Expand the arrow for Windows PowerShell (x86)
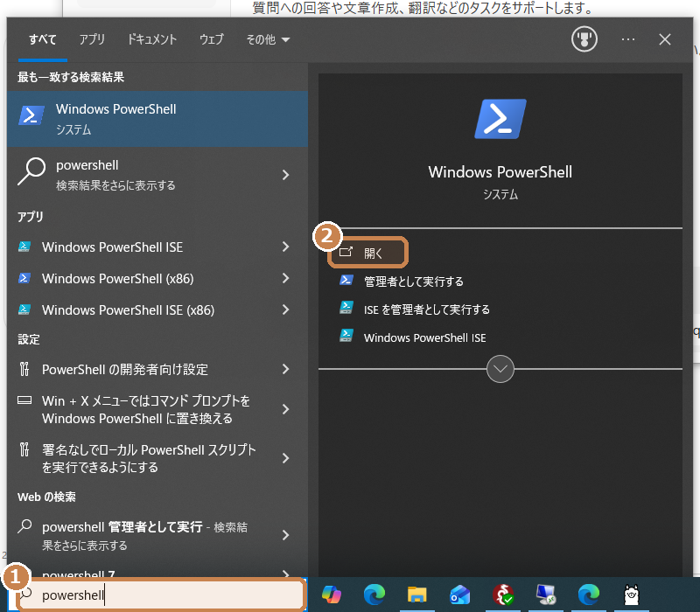The width and height of the screenshot is (700, 612). pyautogui.click(x=286, y=278)
